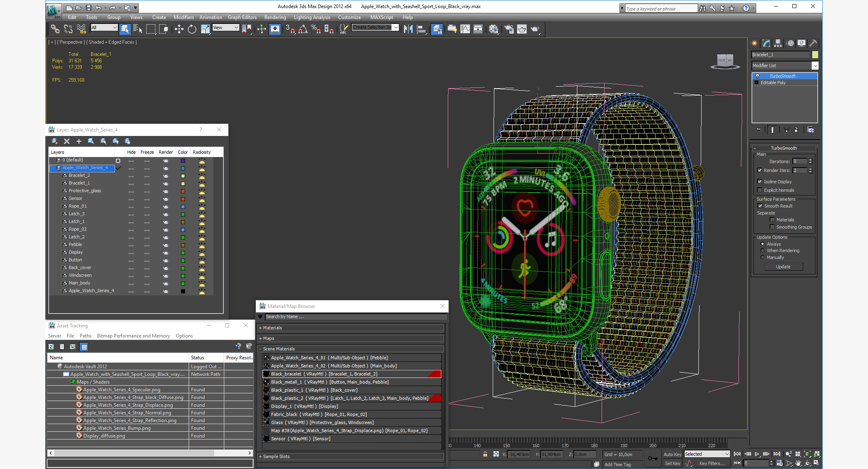The height and width of the screenshot is (469, 868).
Task: Click the Align tool icon
Action: coord(421,29)
